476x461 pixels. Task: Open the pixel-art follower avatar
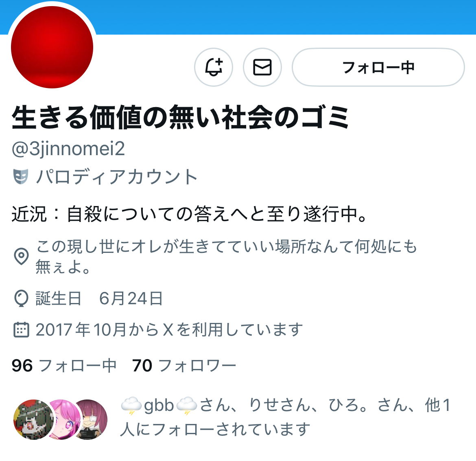33,419
